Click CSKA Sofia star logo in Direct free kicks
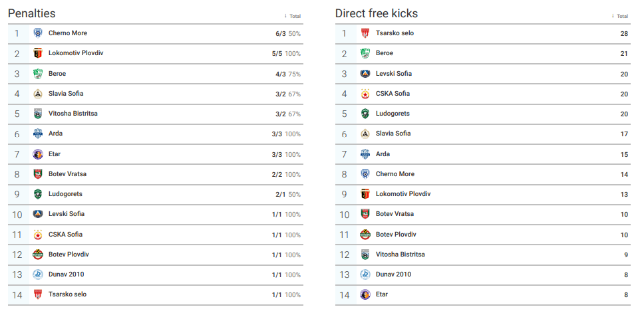The width and height of the screenshot is (644, 323). pyautogui.click(x=365, y=94)
